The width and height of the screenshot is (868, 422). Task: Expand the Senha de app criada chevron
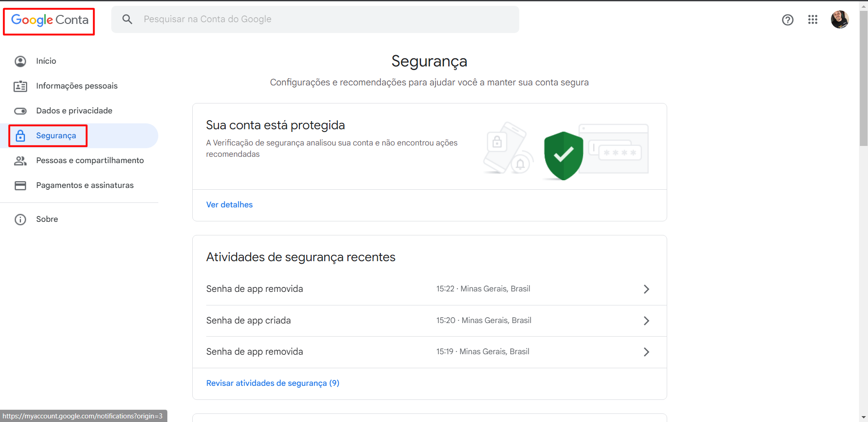pos(646,321)
